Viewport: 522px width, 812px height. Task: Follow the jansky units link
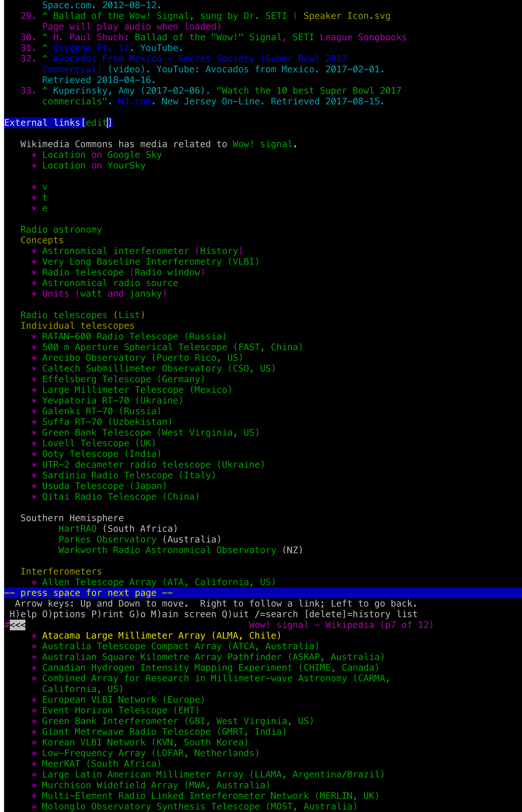[146, 294]
